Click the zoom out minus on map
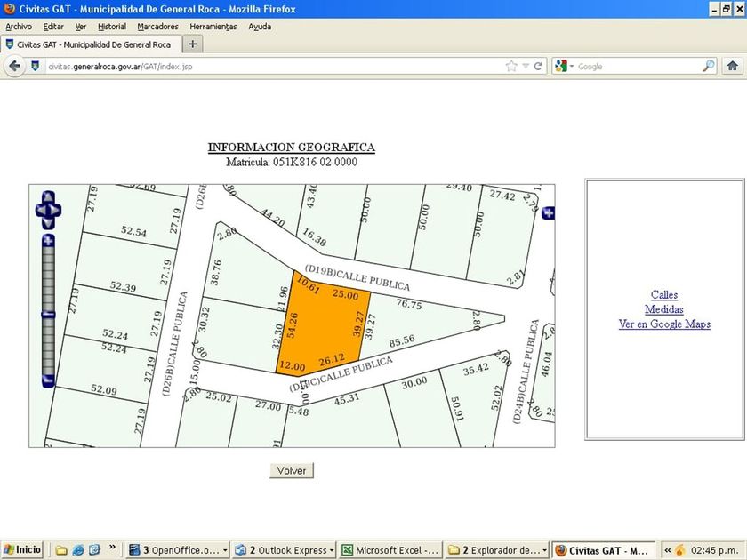Image resolution: width=747 pixels, height=560 pixels. [x=48, y=380]
